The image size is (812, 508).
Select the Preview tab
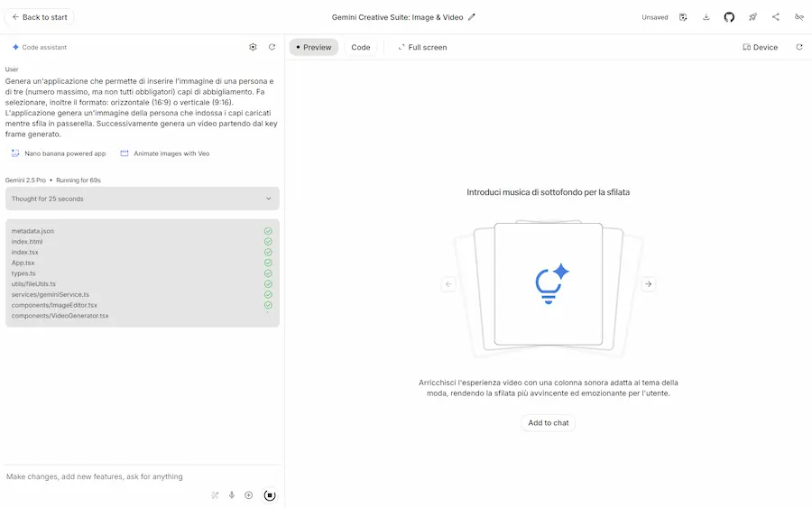(x=313, y=47)
